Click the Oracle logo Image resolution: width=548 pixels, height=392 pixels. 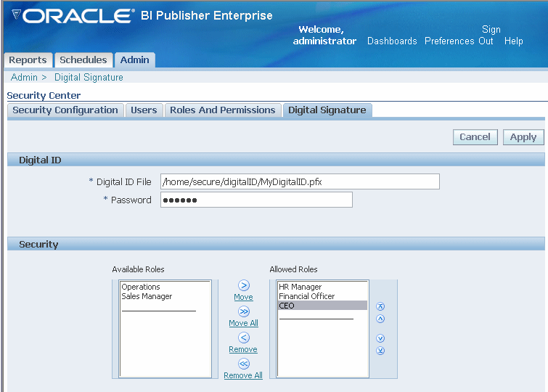pos(73,16)
